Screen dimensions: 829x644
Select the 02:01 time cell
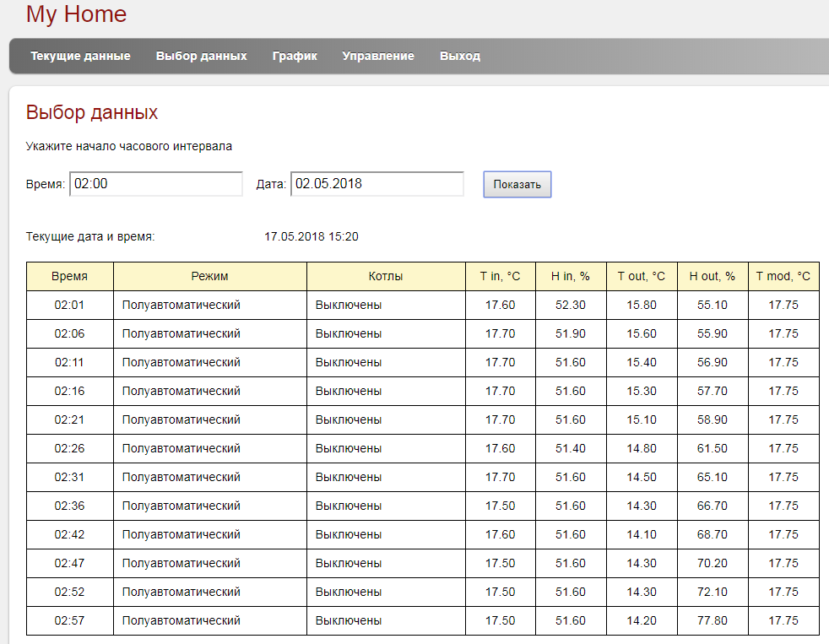pos(69,305)
